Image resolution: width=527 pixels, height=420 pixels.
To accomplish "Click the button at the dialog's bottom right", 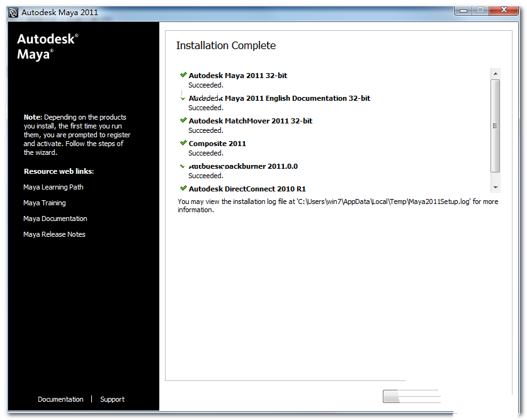I will pyautogui.click(x=411, y=397).
